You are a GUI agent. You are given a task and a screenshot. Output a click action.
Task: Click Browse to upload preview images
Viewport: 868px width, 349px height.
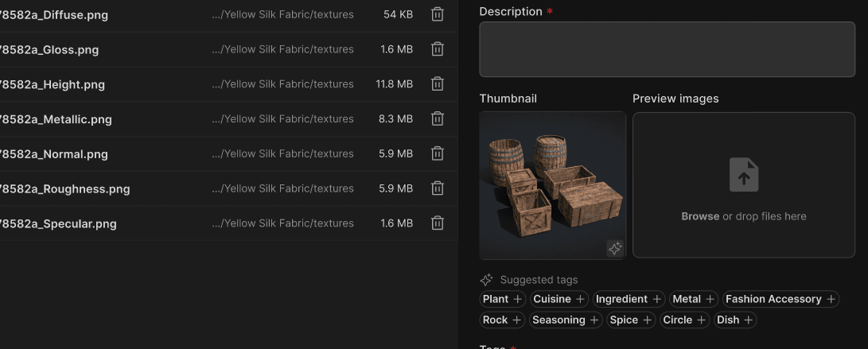tap(700, 216)
